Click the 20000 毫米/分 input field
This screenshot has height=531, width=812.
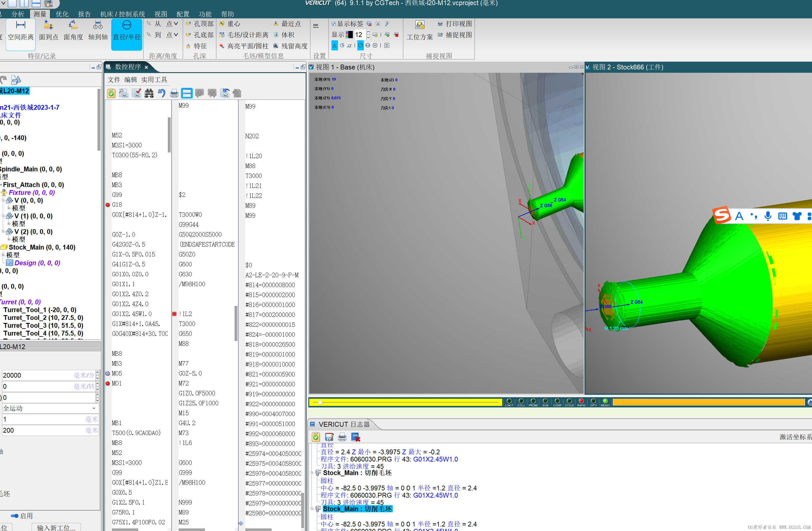tap(50, 375)
